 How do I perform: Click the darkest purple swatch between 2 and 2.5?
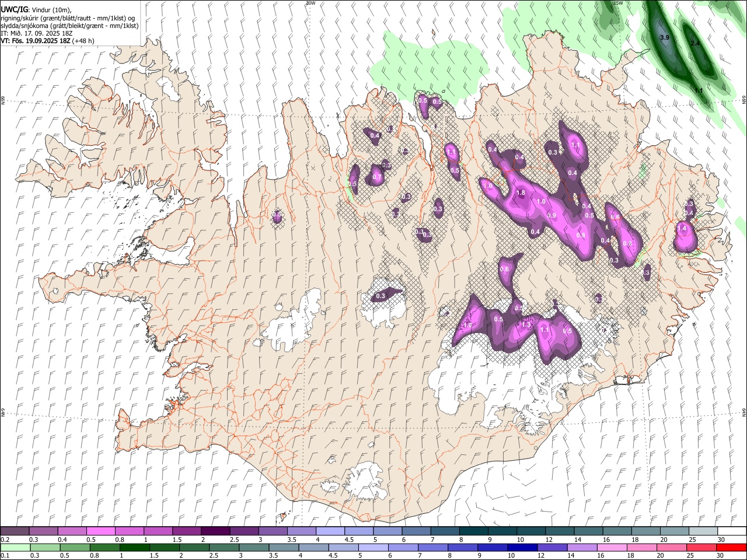point(215,531)
